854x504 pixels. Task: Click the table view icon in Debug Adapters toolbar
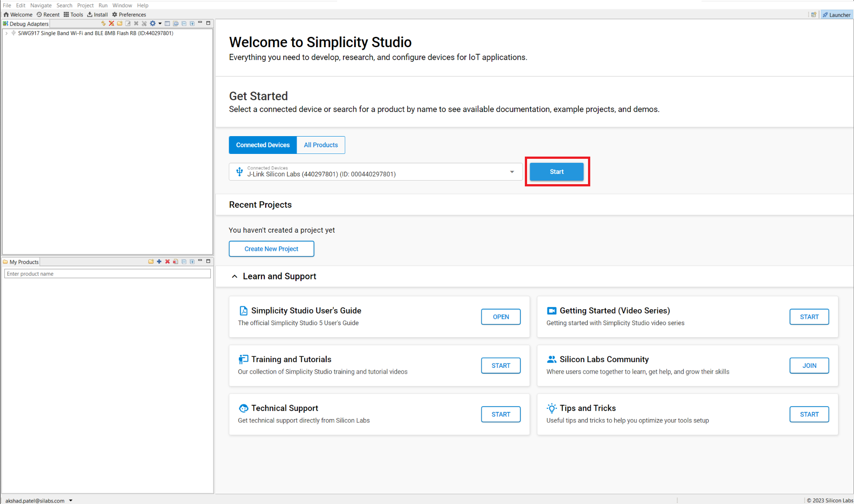[167, 24]
